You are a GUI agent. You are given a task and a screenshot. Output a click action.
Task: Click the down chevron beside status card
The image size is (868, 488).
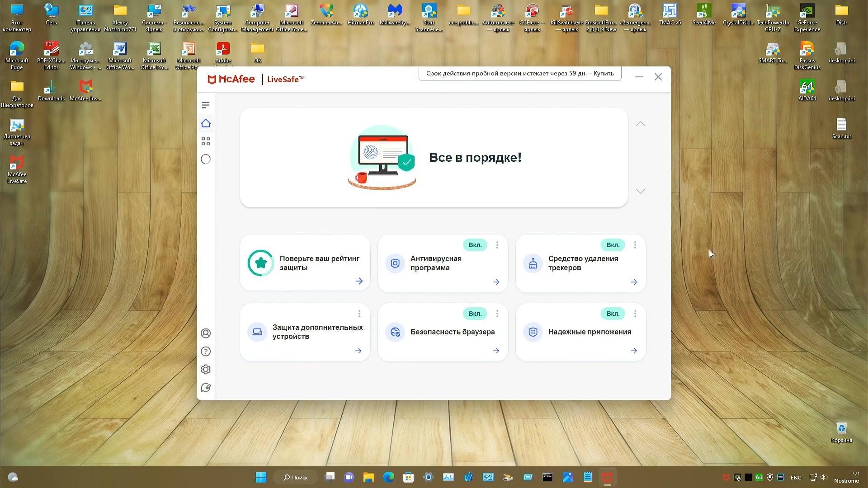[x=641, y=191]
